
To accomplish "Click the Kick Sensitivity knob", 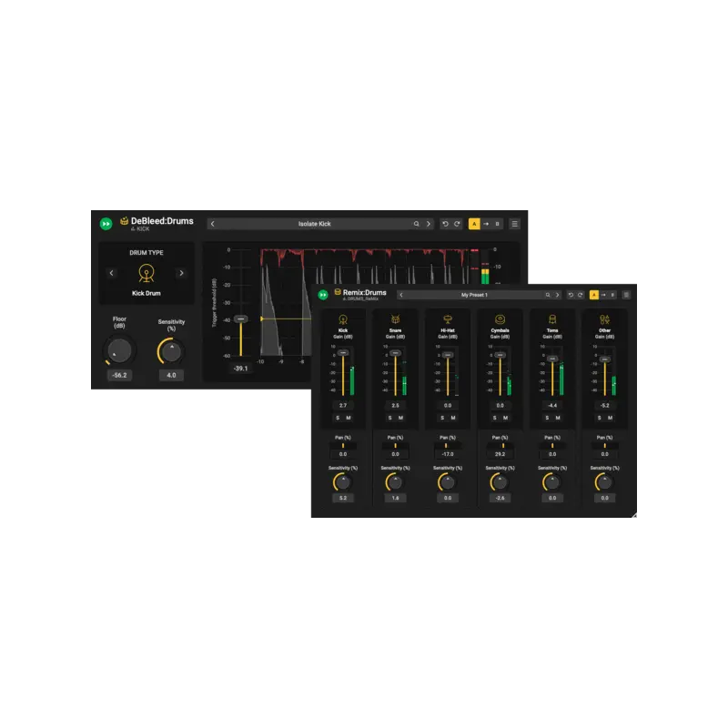I will coord(343,483).
